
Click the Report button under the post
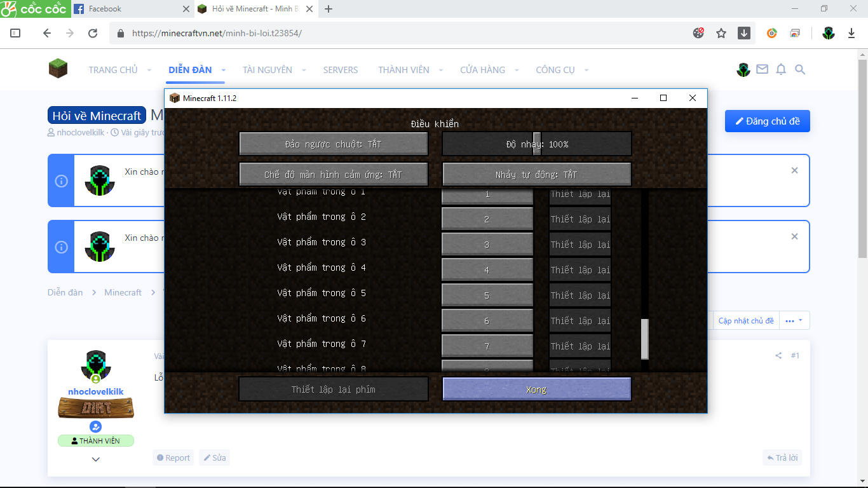(173, 457)
